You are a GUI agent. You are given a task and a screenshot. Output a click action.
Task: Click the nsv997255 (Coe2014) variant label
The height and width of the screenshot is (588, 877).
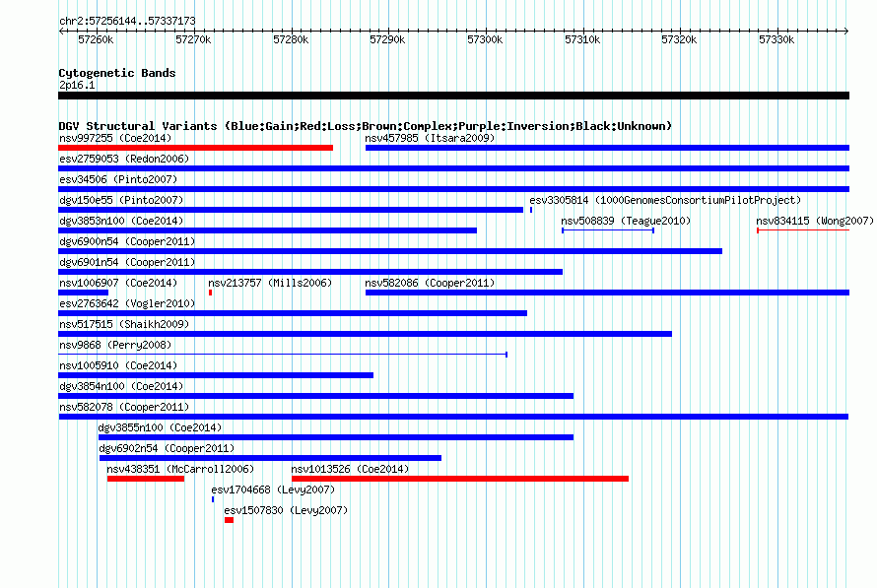(x=115, y=138)
